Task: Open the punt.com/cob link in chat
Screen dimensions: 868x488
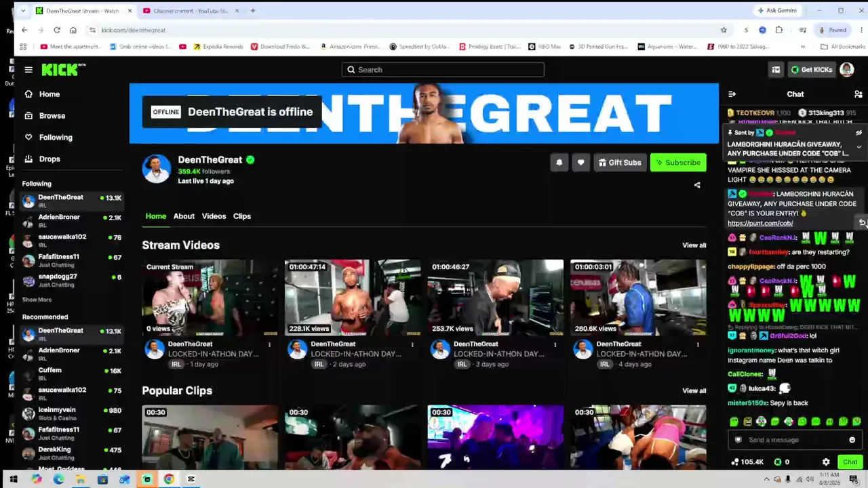Action: point(760,223)
